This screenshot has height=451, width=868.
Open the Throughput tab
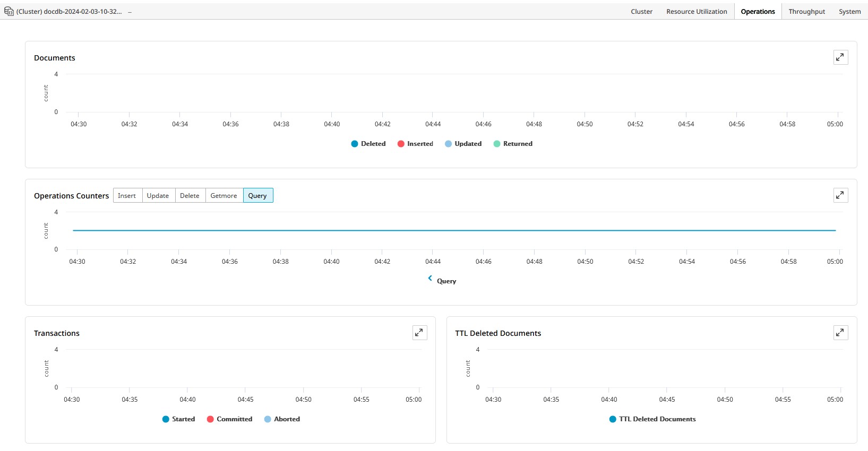coord(806,12)
